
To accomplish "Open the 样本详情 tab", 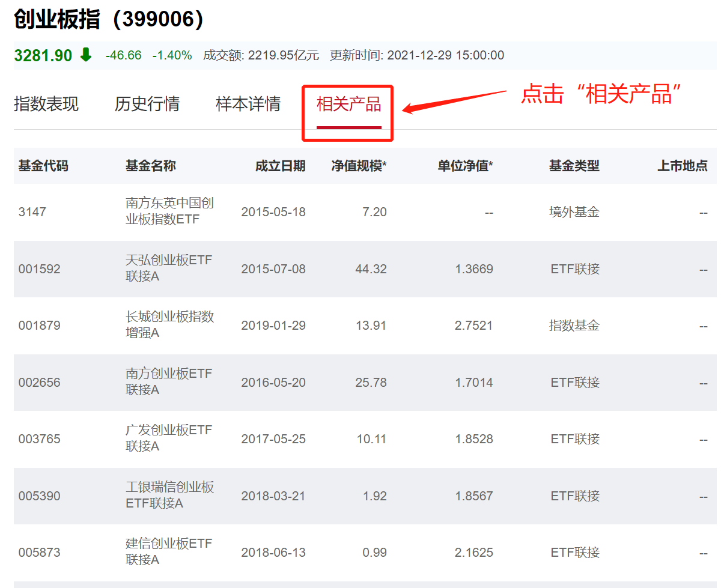I will [x=248, y=105].
